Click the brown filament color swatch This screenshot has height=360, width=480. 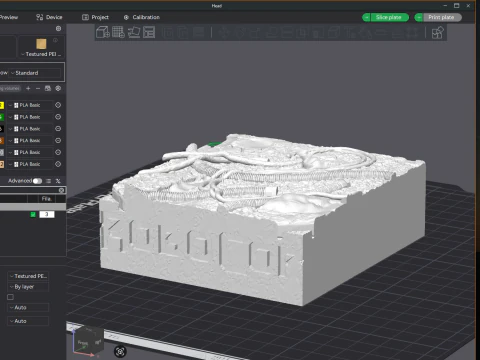(2, 141)
